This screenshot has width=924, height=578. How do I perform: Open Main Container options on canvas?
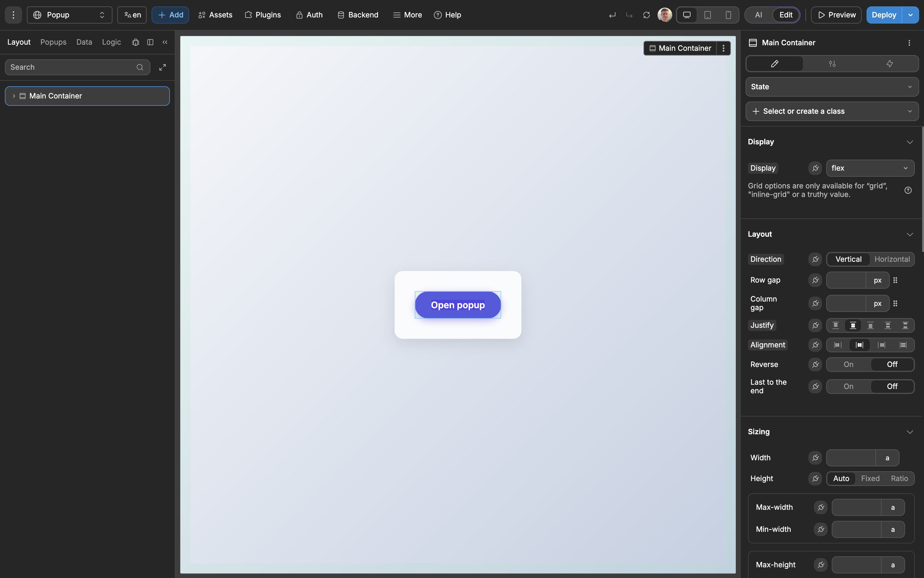click(x=724, y=48)
